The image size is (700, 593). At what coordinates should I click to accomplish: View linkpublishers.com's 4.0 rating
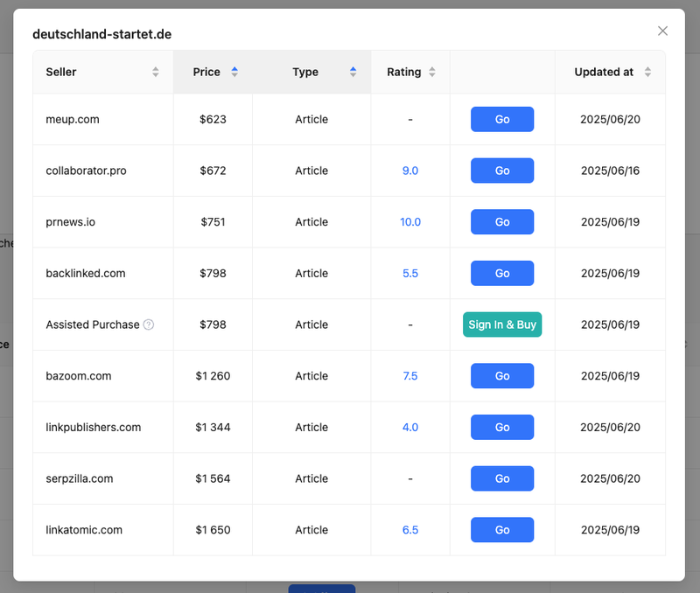pyautogui.click(x=409, y=427)
